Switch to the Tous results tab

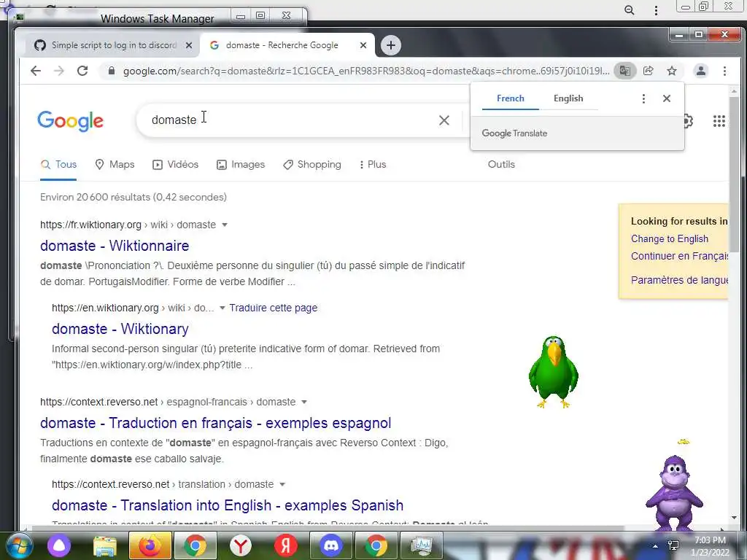point(58,165)
